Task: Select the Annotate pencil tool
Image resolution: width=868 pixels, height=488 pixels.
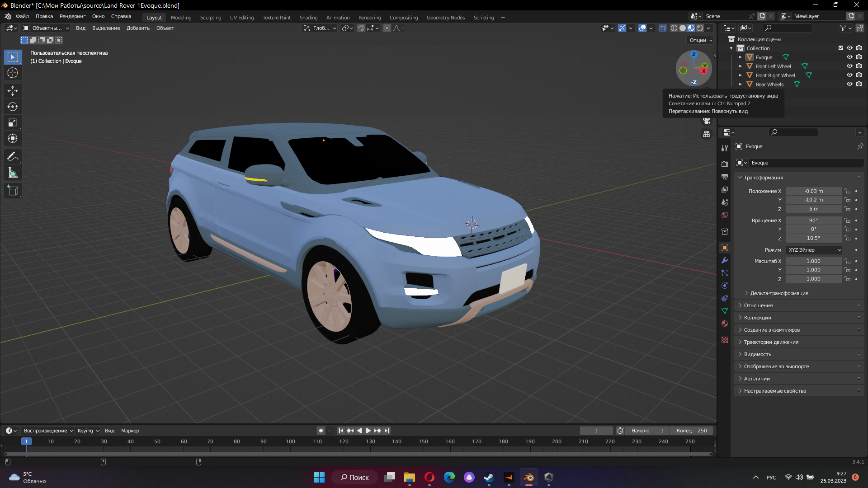Action: pos(13,156)
